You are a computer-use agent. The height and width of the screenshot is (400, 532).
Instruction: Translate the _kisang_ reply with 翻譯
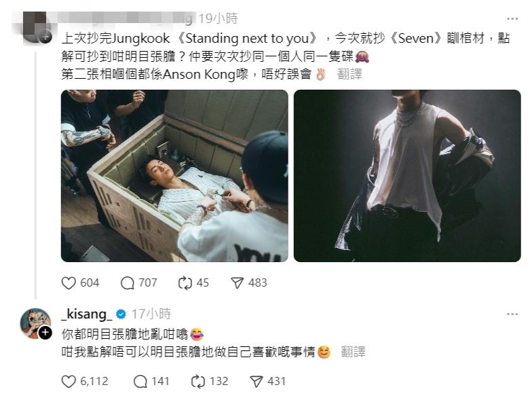click(353, 352)
